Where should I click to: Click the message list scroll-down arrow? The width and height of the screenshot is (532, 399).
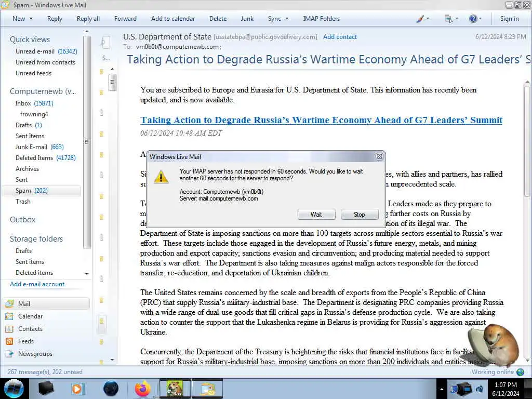[x=112, y=360]
